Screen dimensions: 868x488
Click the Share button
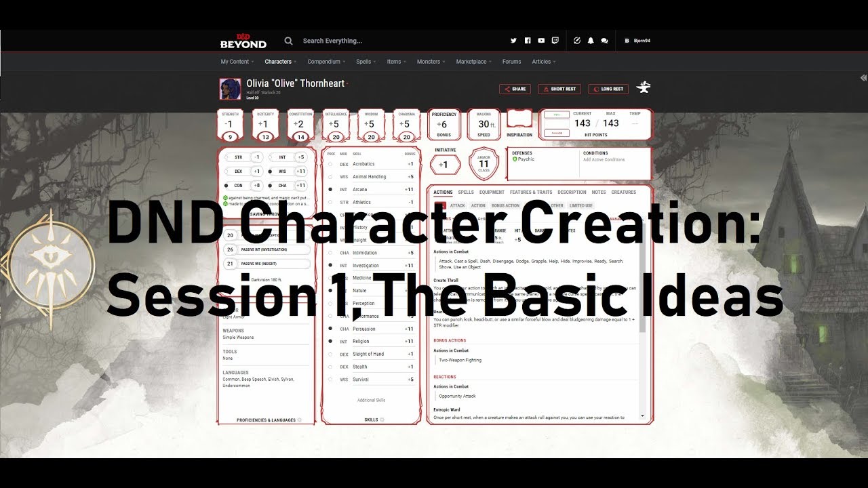point(515,89)
